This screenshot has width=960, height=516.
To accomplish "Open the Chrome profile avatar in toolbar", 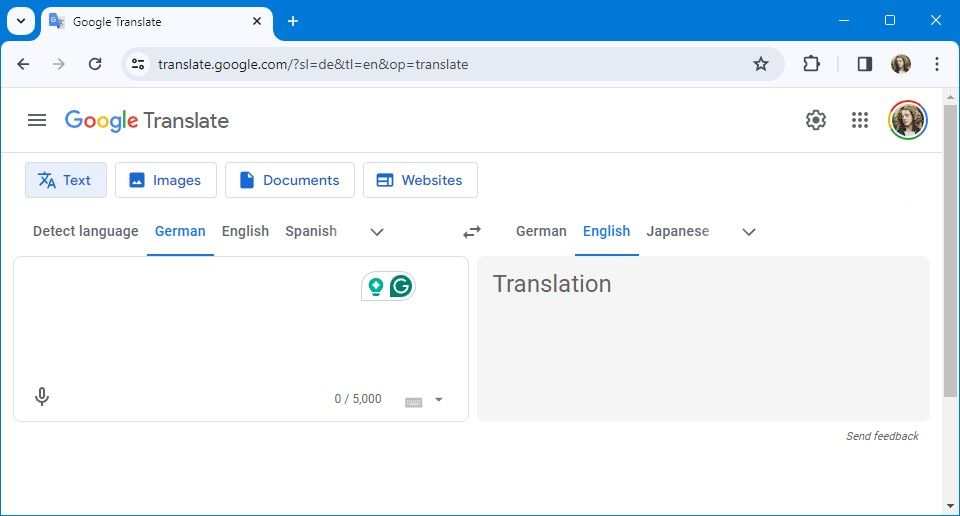I will pyautogui.click(x=901, y=64).
